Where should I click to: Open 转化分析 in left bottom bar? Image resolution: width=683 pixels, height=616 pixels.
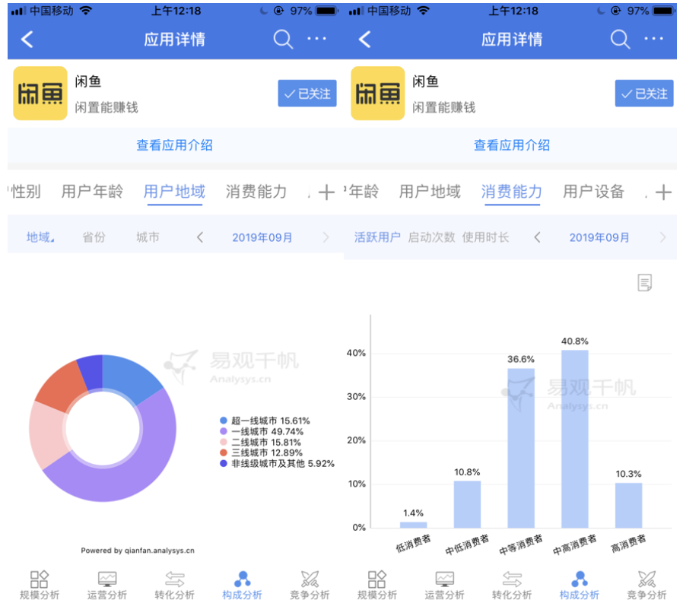[175, 586]
